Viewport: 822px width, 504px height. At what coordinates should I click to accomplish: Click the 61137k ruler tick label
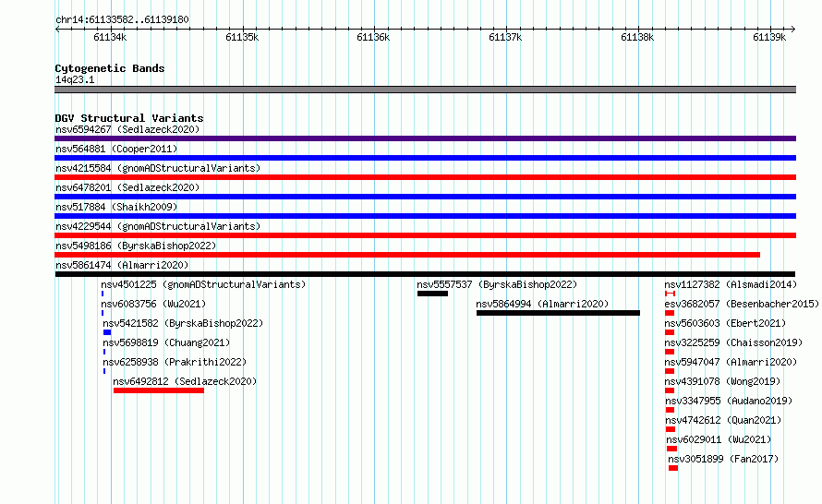tap(505, 37)
